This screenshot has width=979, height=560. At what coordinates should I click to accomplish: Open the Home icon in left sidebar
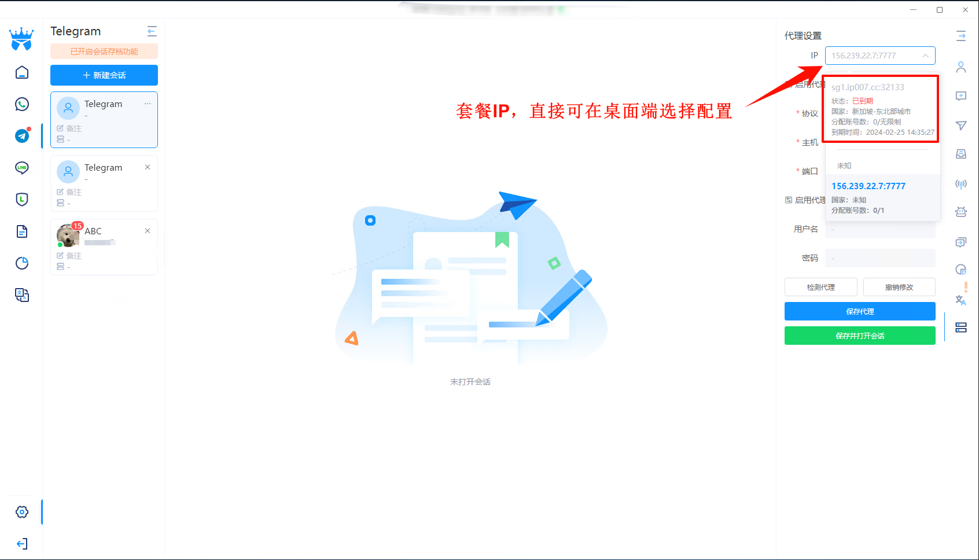[x=22, y=72]
